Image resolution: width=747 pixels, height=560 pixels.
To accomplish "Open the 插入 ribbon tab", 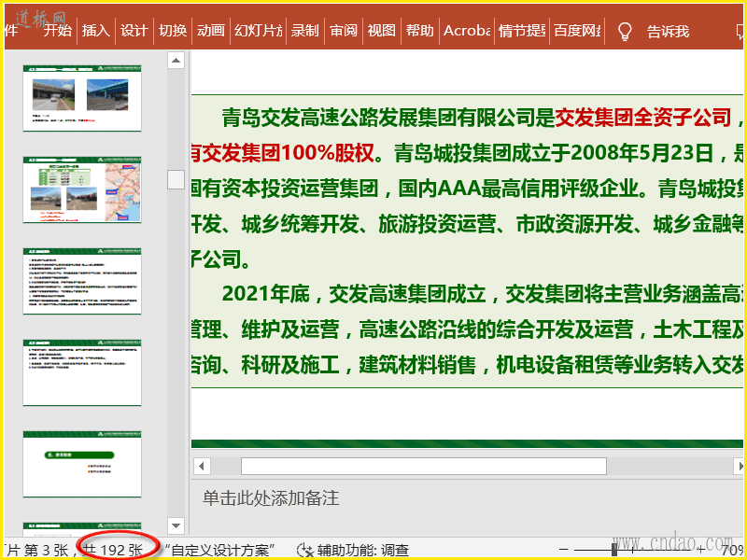I will tap(96, 31).
